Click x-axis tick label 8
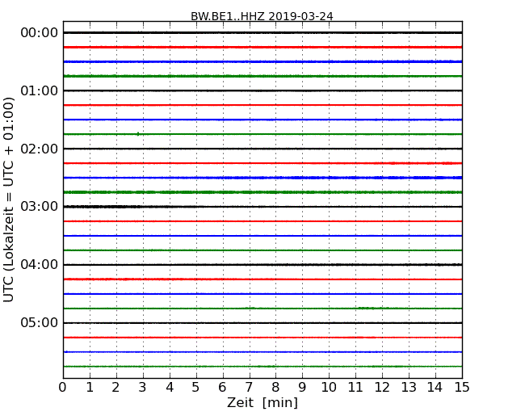Viewport: 525px width, 420px height. point(275,388)
